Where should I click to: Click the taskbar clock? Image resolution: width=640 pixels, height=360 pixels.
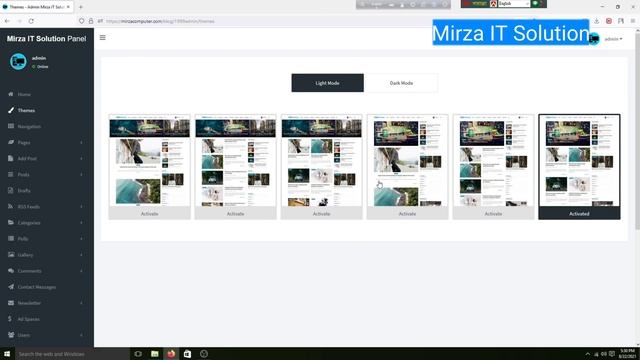pos(627,354)
